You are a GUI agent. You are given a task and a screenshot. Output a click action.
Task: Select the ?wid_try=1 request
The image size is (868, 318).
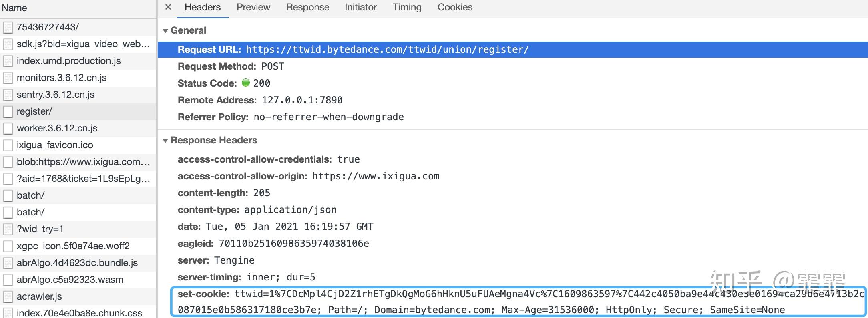click(78, 229)
